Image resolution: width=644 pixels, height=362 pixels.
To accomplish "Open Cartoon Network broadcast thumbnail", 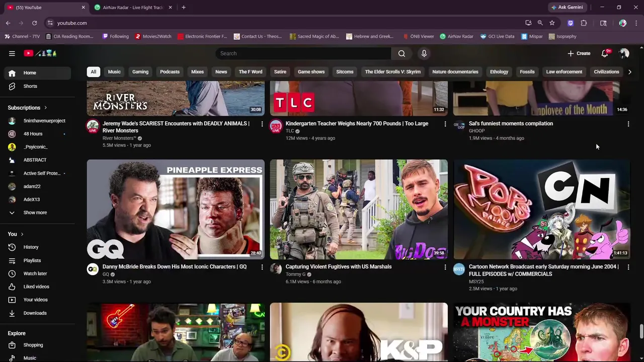I will click(542, 210).
